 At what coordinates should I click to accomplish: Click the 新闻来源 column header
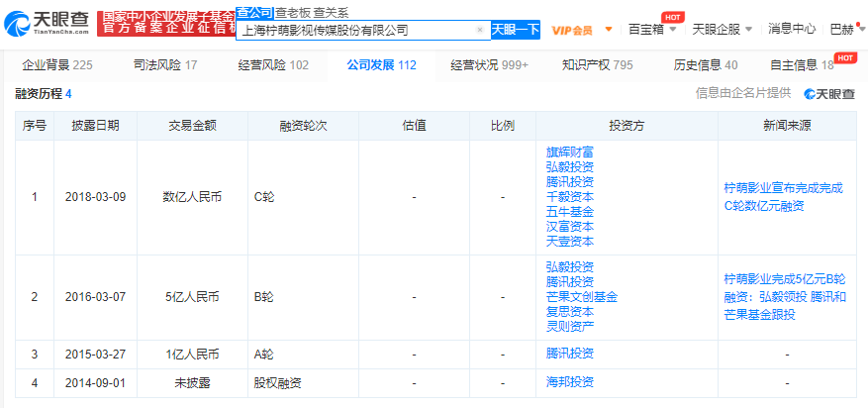point(787,126)
